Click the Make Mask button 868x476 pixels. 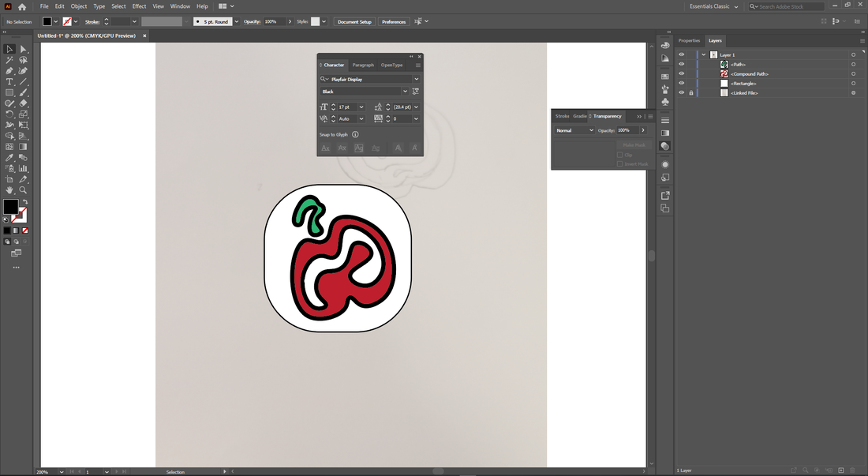pos(634,145)
